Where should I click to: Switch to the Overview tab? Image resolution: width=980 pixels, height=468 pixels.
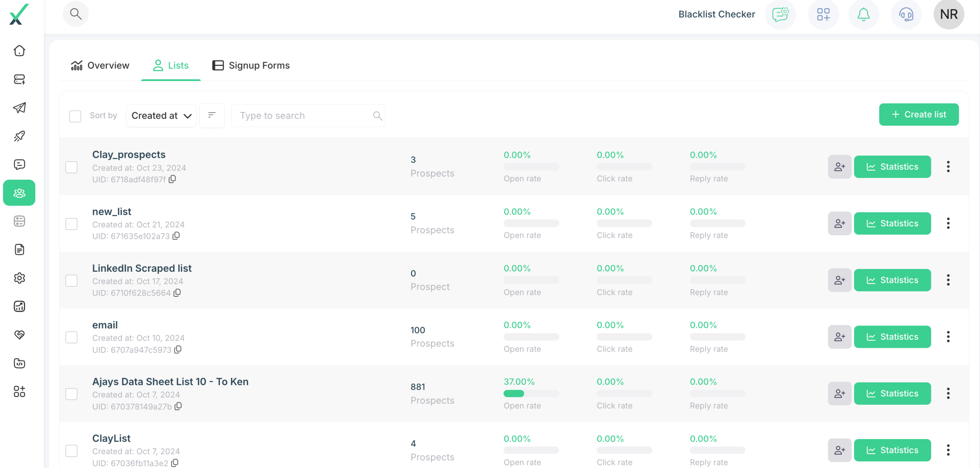click(100, 65)
